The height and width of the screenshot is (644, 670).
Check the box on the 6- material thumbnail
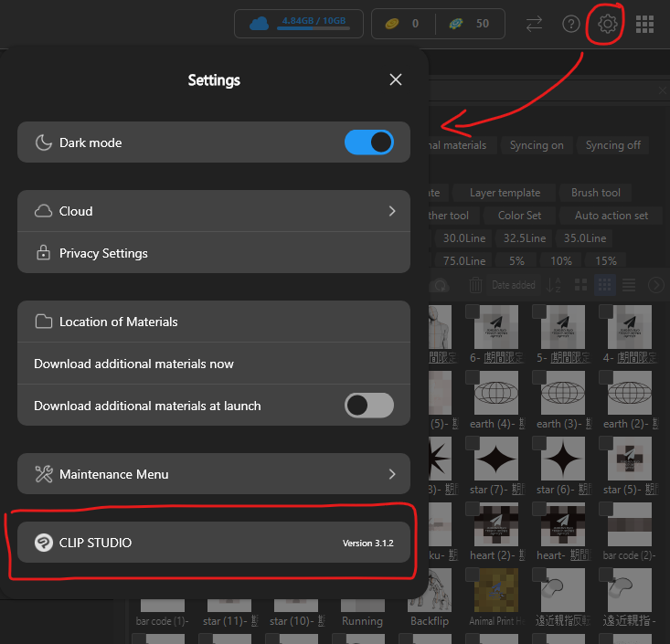473,311
